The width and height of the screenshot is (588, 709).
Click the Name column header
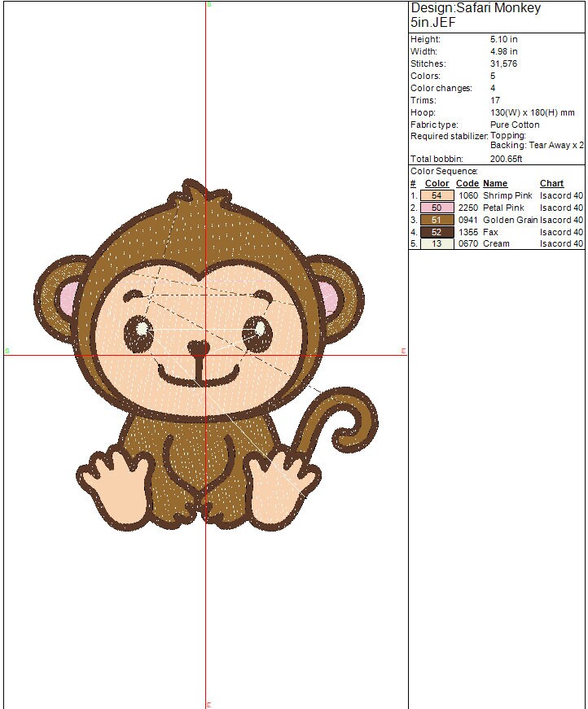point(494,184)
